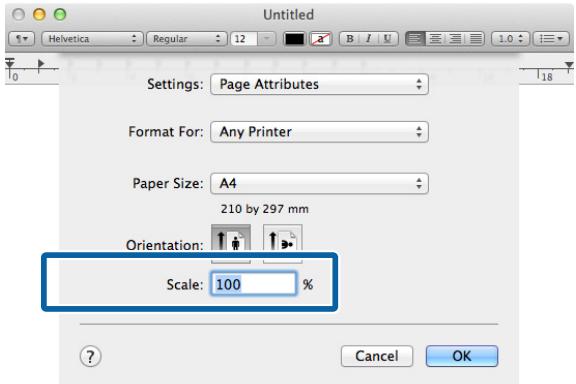Toggle bold formatting button
This screenshot has width=576, height=384.
(349, 39)
